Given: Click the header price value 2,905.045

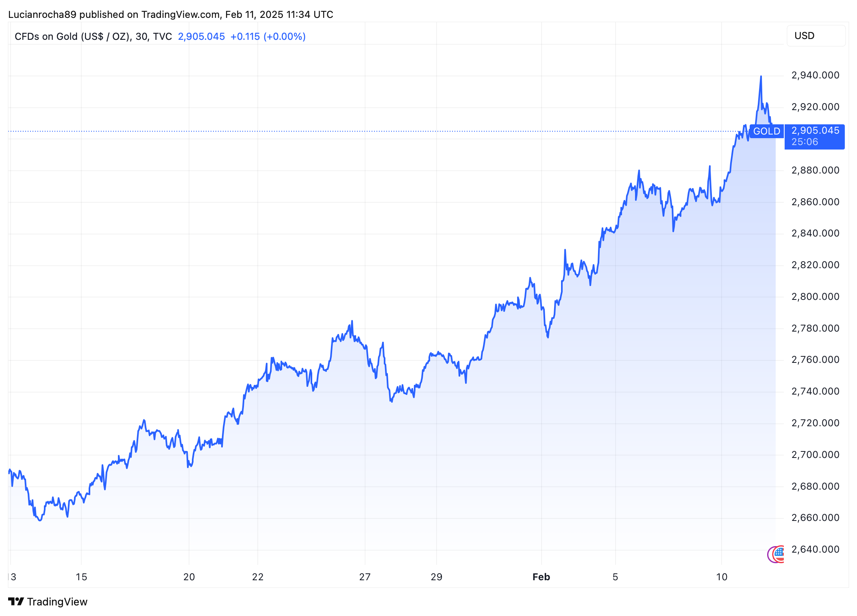Looking at the screenshot, I should pyautogui.click(x=201, y=37).
